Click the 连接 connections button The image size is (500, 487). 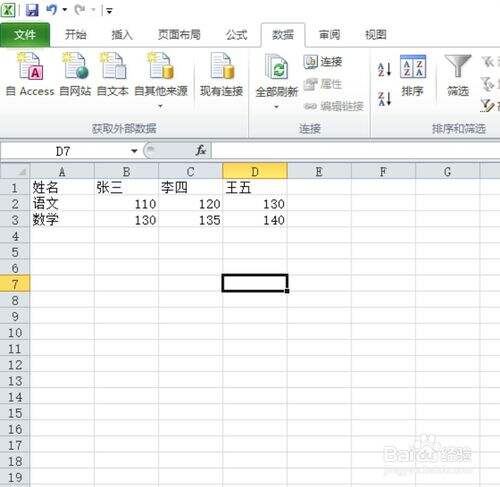323,62
